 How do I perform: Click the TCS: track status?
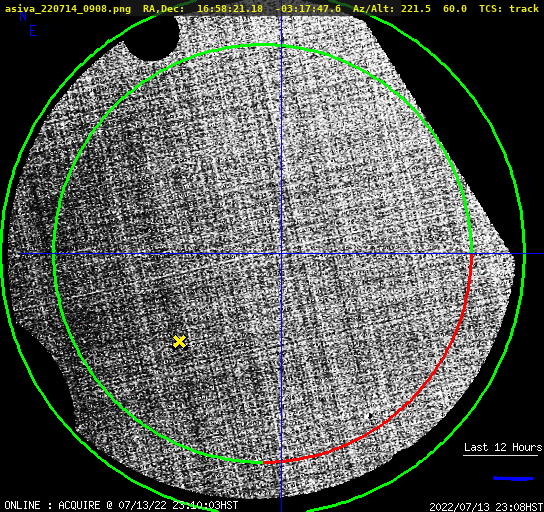[509, 9]
